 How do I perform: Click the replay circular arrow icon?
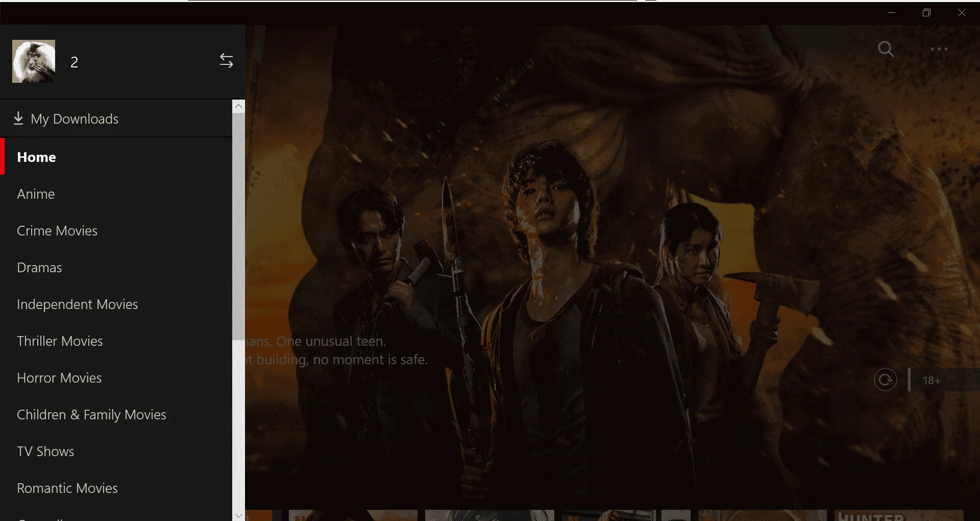point(885,380)
